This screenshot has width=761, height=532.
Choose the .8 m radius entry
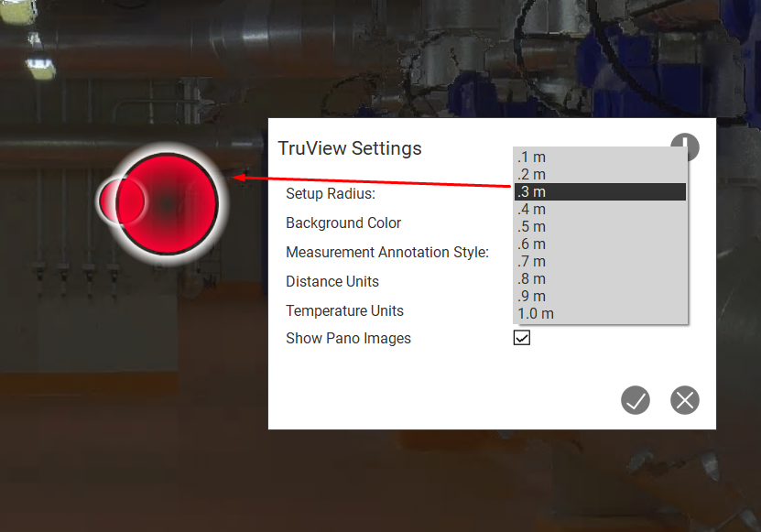click(x=600, y=278)
